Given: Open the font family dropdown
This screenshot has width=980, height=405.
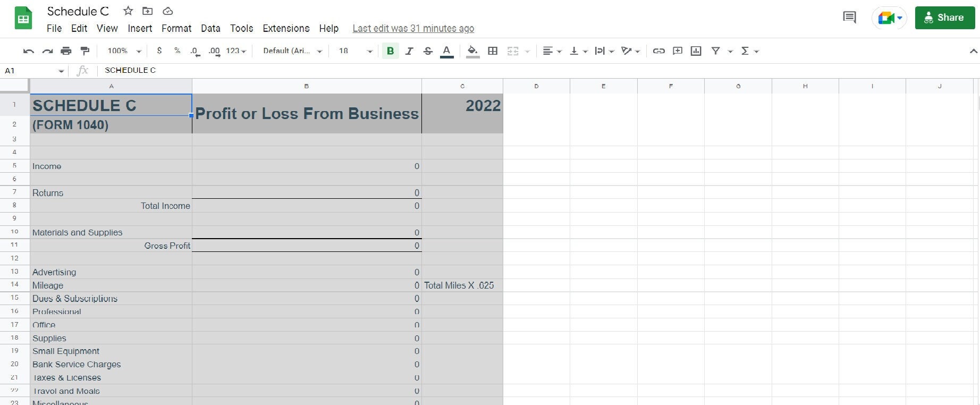Looking at the screenshot, I should [x=293, y=51].
